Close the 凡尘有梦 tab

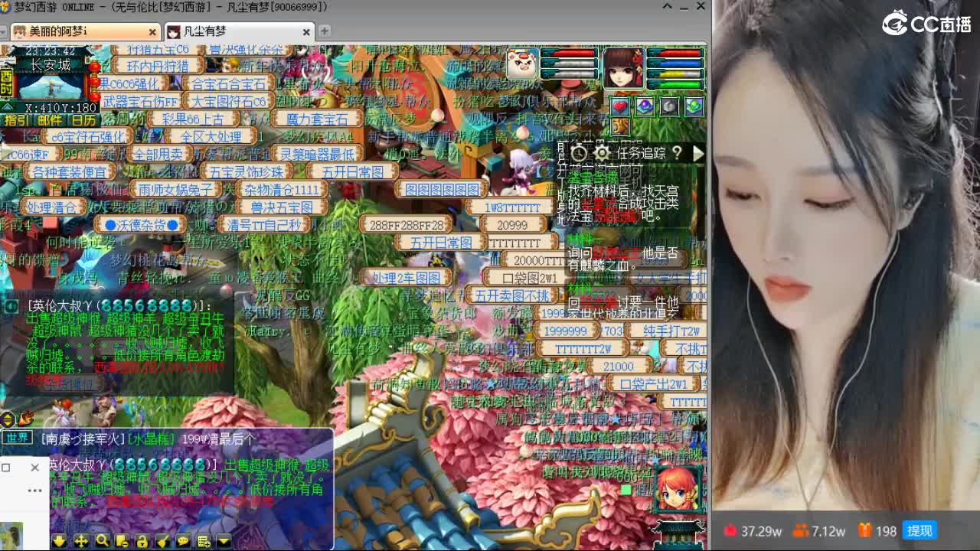tap(306, 32)
